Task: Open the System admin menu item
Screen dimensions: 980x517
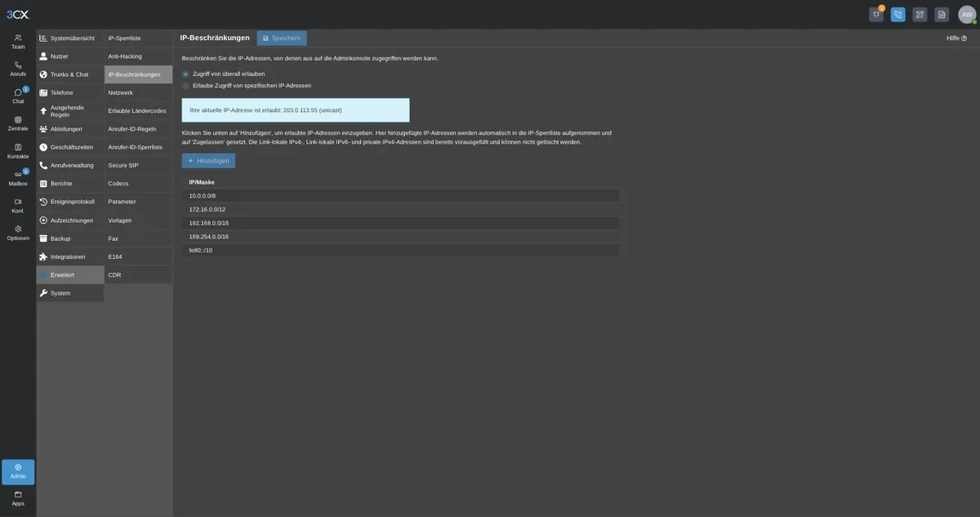Action: [70, 293]
